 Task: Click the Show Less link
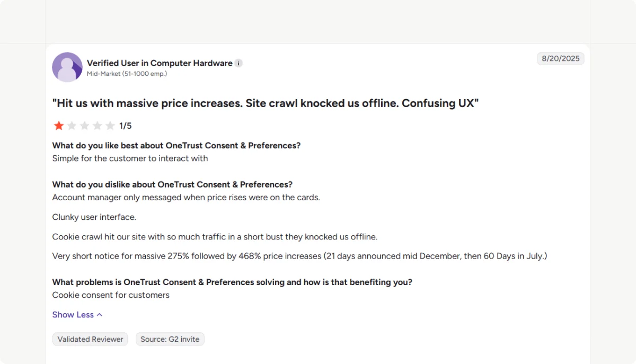(73, 315)
